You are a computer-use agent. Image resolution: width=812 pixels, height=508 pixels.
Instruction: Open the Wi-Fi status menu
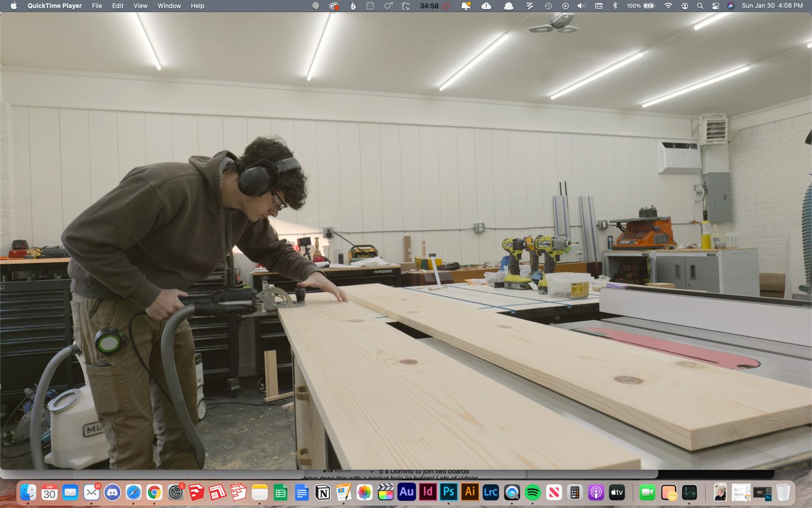[x=669, y=5]
